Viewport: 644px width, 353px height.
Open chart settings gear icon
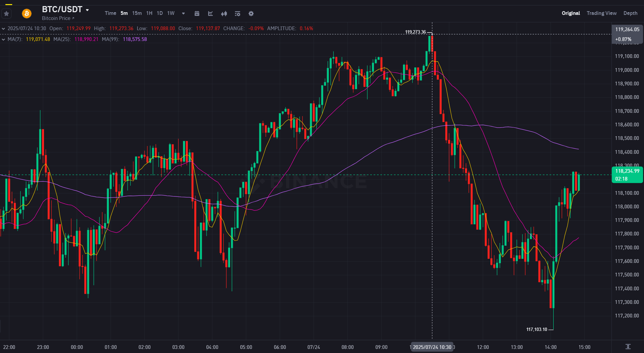251,14
